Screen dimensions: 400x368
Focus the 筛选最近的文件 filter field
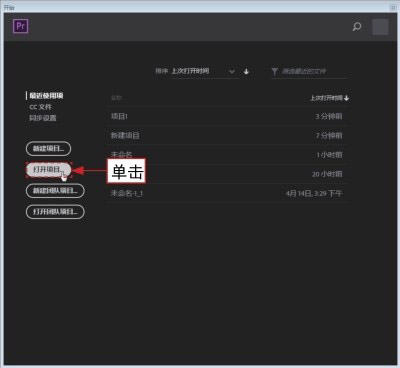point(313,71)
